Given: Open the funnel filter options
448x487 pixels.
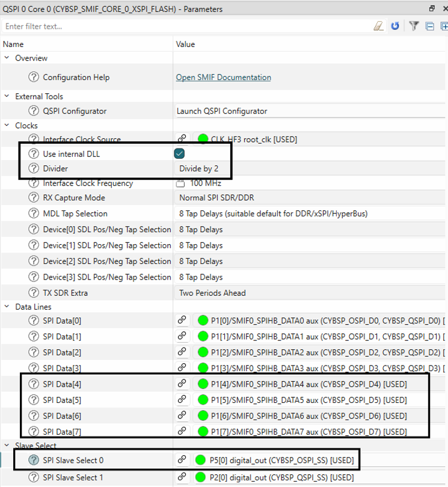Looking at the screenshot, I should [x=414, y=26].
